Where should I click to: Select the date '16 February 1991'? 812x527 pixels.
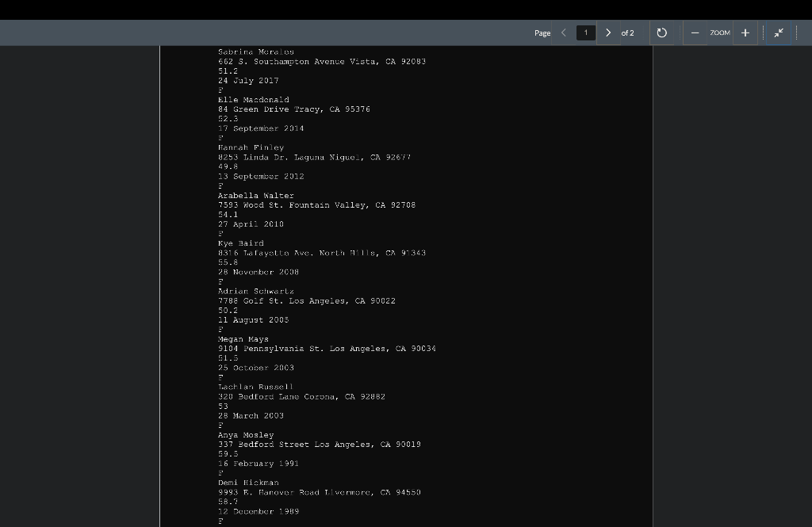tap(258, 464)
